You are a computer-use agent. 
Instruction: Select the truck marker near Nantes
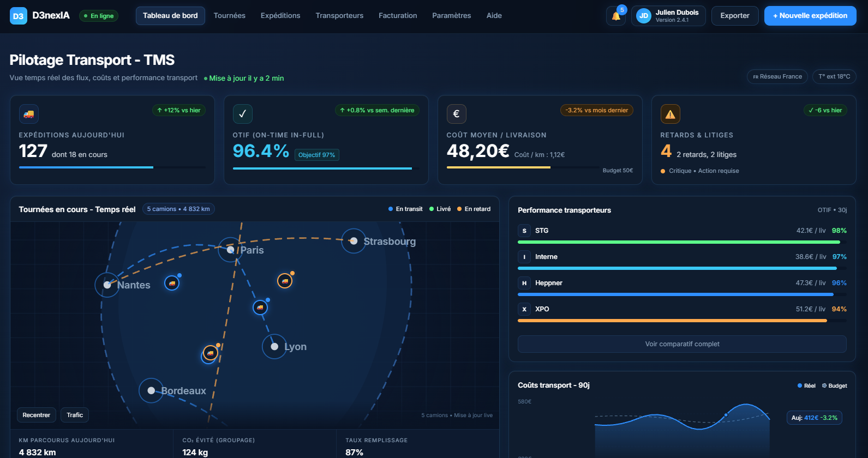click(172, 283)
